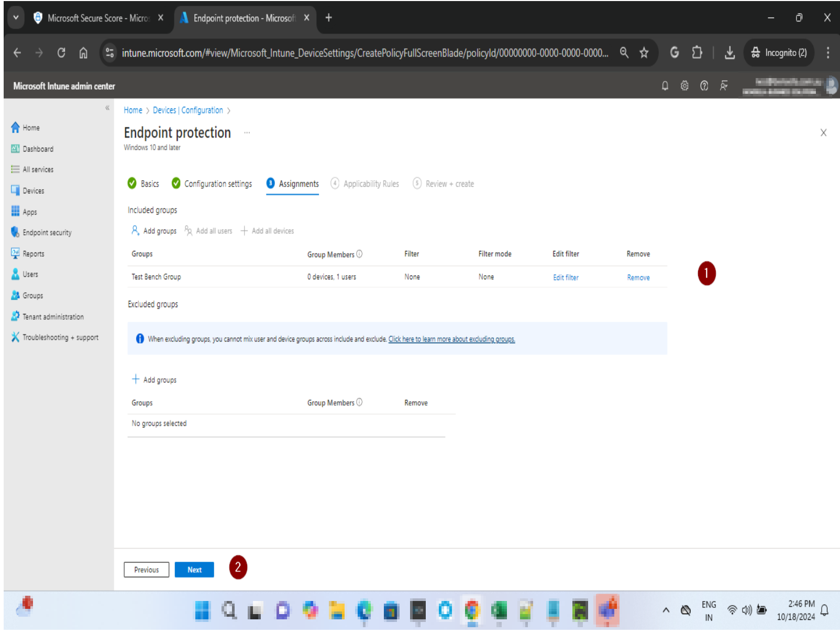This screenshot has height=634, width=840.
Task: Open link to learn more about excluding groups
Action: (451, 339)
